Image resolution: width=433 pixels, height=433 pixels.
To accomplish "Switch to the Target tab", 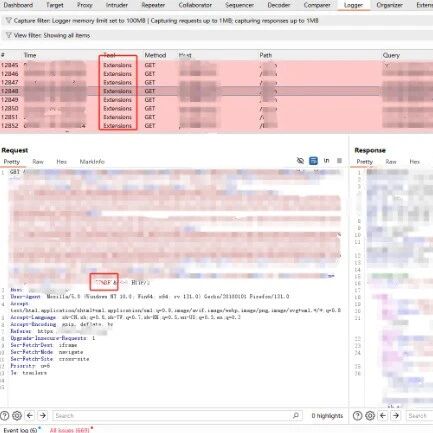I will 55,5.
